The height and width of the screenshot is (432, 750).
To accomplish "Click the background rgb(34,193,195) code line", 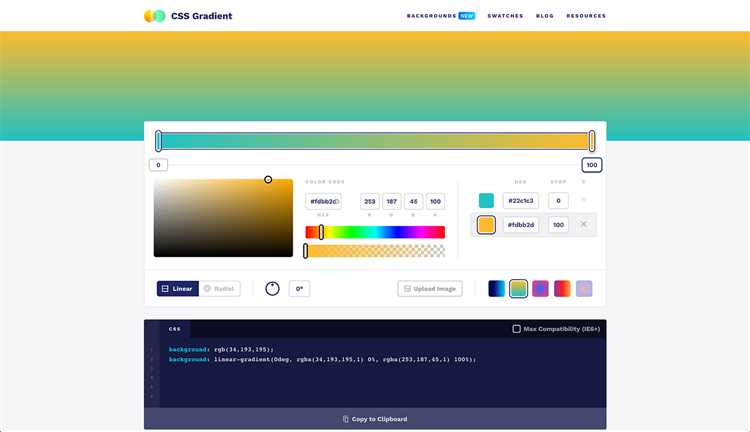I will pos(221,349).
